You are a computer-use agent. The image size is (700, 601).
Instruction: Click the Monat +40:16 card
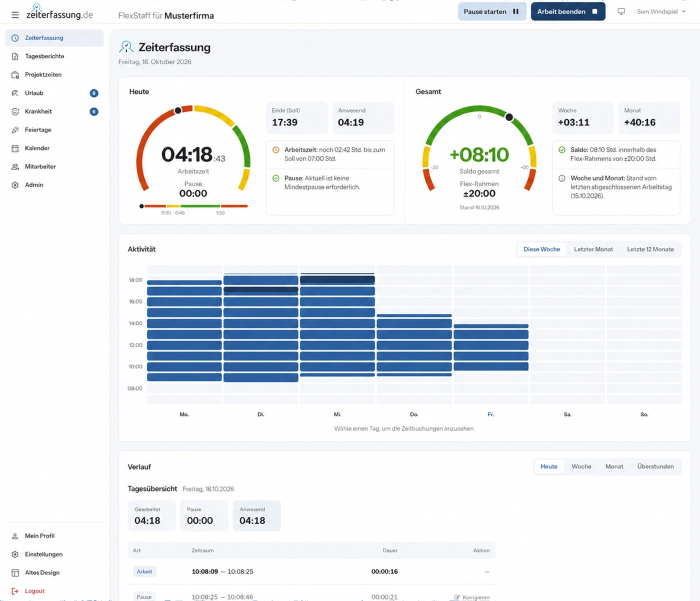coord(649,117)
